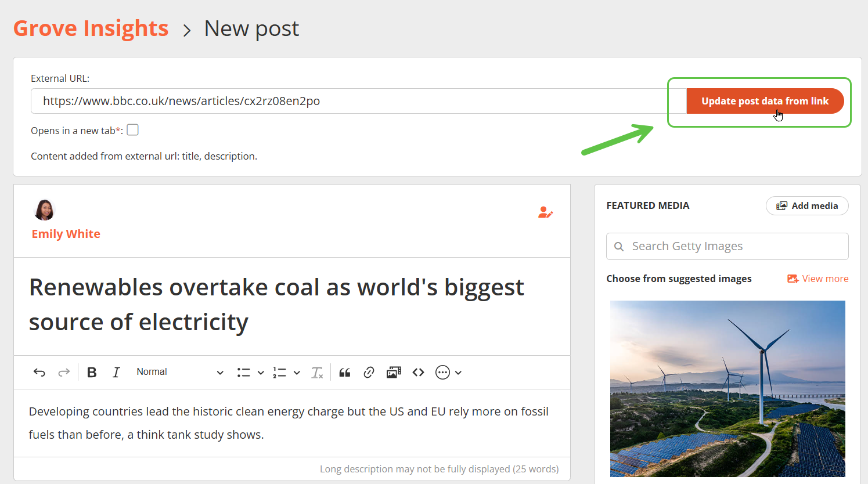Insert a numbered list
The image size is (868, 484).
[280, 373]
